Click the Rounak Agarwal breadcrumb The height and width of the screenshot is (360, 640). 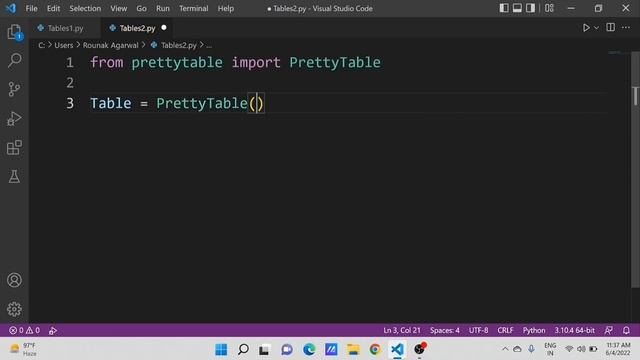coord(110,45)
